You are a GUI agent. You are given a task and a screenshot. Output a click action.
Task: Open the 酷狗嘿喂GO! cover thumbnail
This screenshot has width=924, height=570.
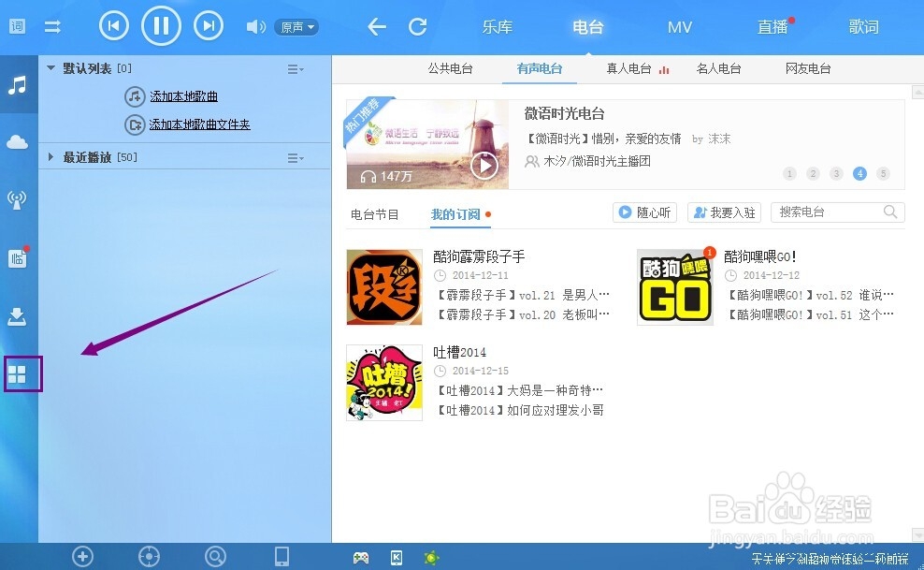click(675, 287)
